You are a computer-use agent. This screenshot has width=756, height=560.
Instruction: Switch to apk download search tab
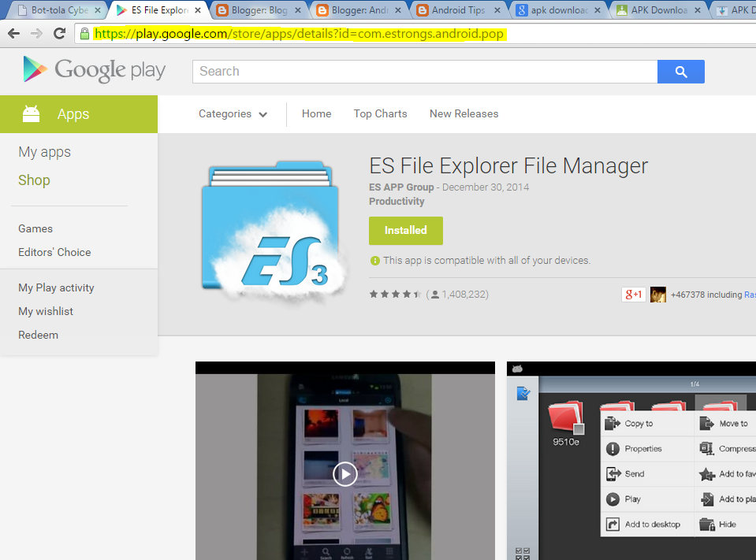pos(559,9)
